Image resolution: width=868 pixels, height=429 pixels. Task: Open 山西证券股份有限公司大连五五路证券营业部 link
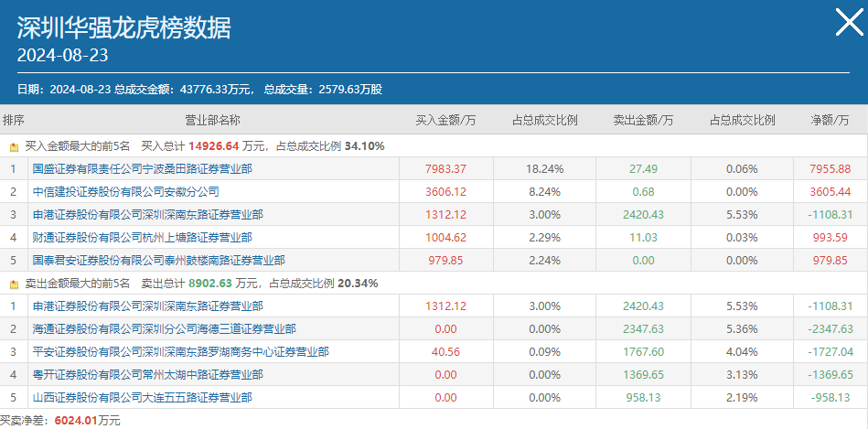[x=143, y=398]
